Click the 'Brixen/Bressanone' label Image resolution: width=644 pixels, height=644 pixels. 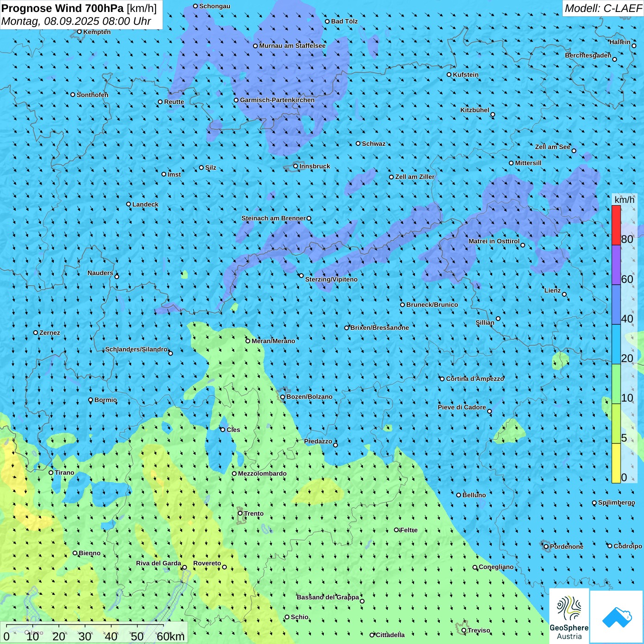[380, 328]
